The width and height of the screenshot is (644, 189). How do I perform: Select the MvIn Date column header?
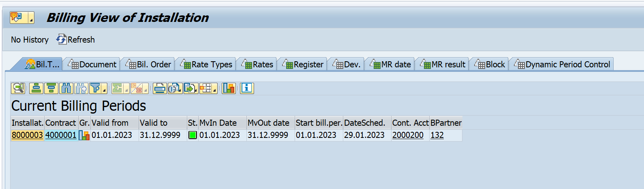pos(223,123)
